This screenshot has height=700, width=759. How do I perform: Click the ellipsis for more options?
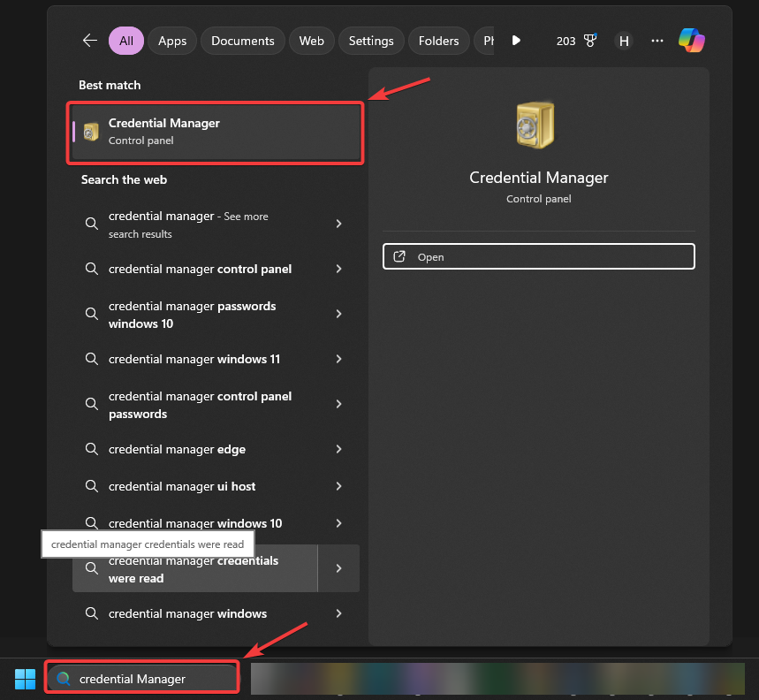tap(657, 41)
